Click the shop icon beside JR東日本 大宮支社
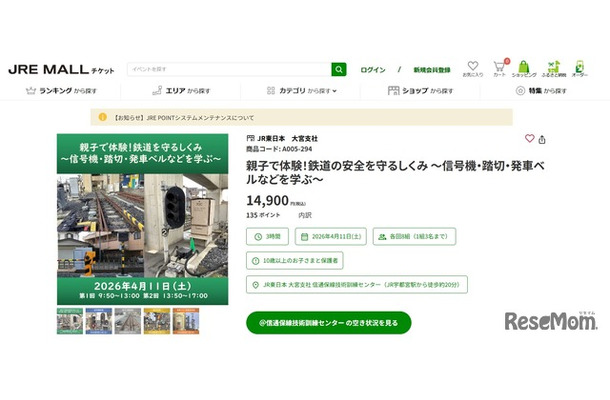This screenshot has height=400, width=610. coord(250,138)
